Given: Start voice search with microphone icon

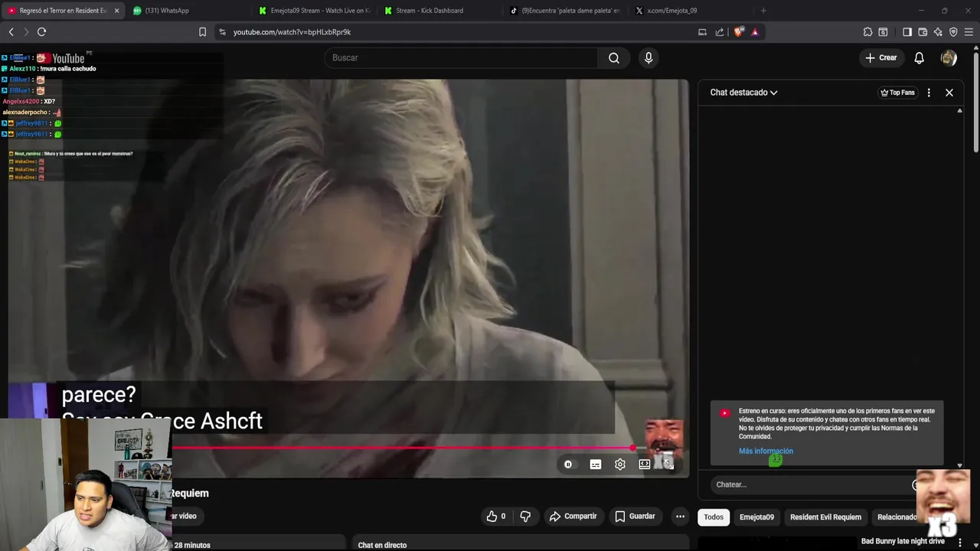Looking at the screenshot, I should [x=648, y=58].
